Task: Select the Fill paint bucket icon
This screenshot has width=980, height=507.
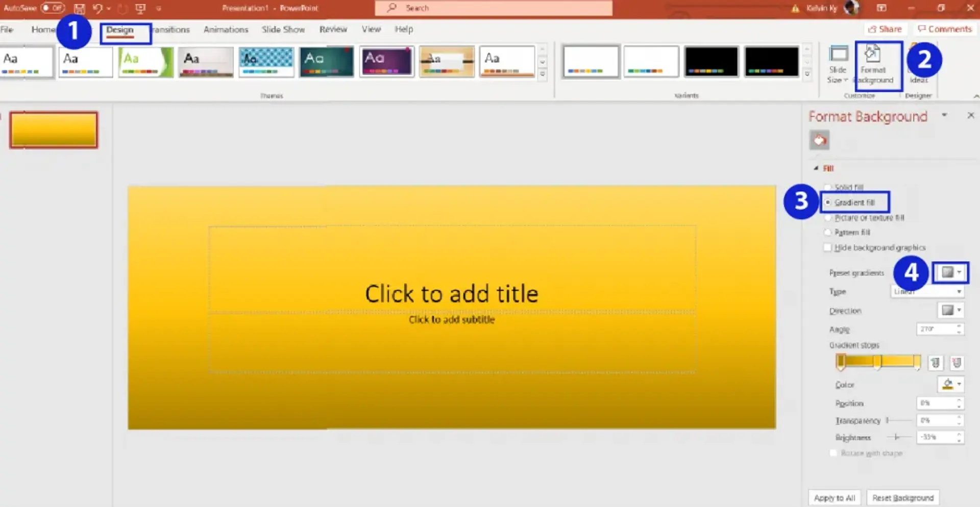Action: tap(819, 140)
